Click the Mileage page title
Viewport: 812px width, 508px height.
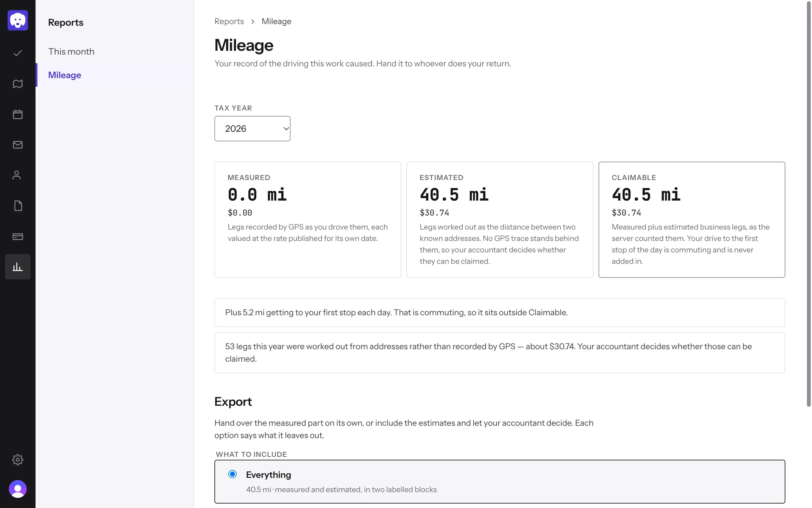[244, 45]
